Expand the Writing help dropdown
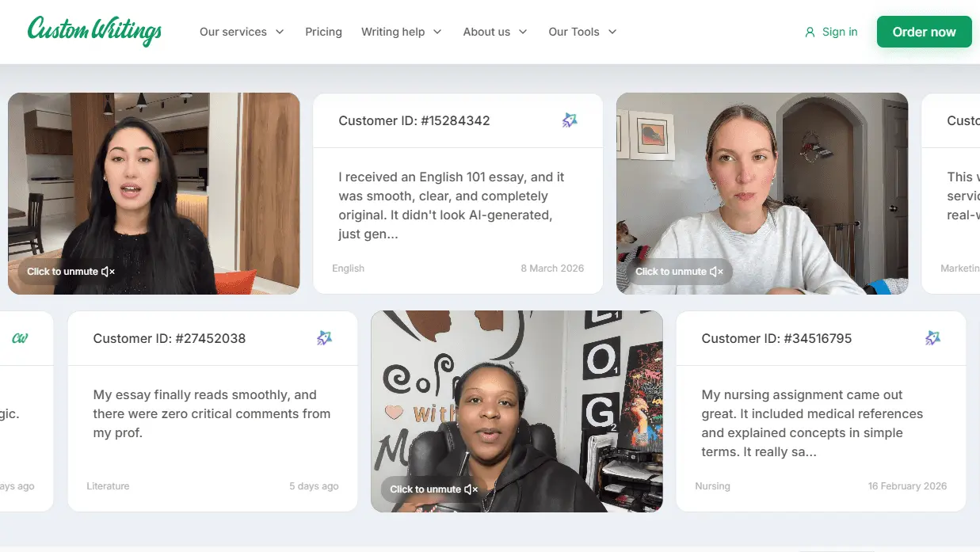The height and width of the screenshot is (552, 980). (x=402, y=32)
